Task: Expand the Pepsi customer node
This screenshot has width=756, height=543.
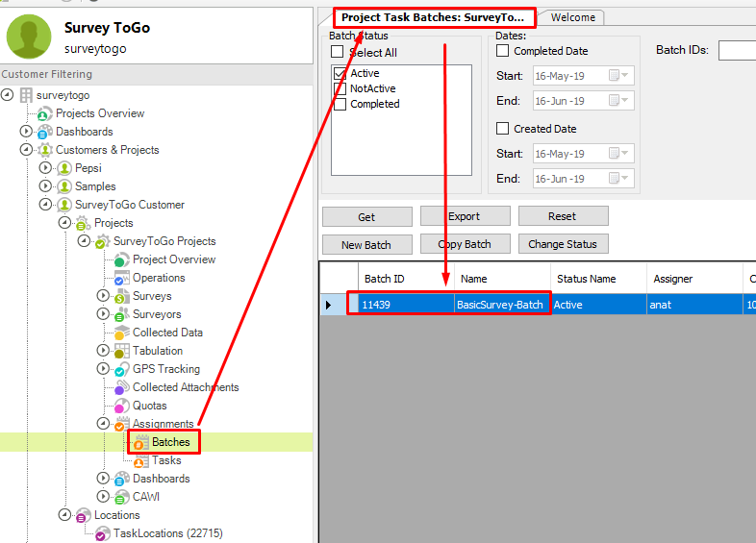Action: click(45, 167)
